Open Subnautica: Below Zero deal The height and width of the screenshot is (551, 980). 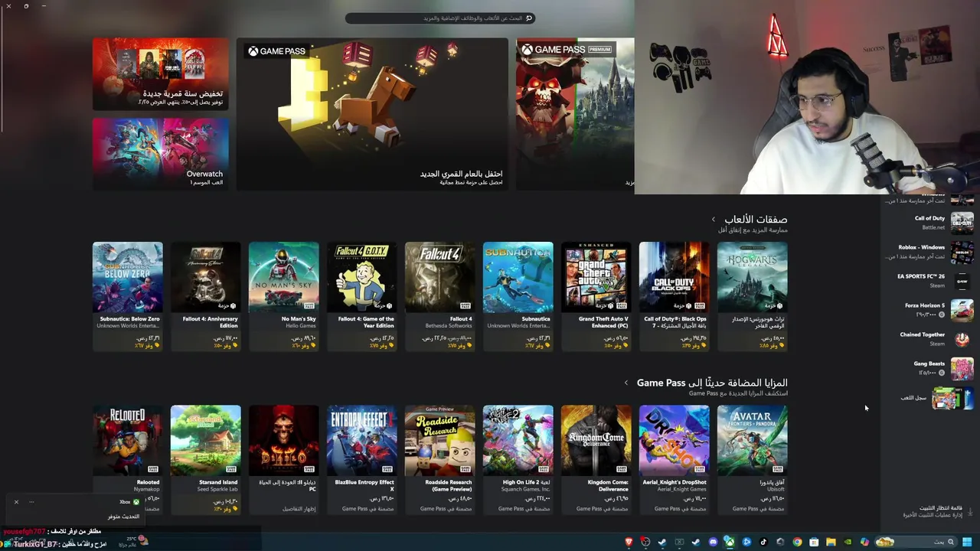point(128,296)
